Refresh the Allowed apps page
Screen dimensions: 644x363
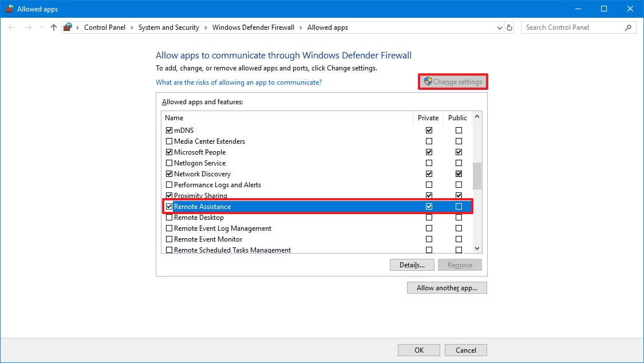(509, 27)
